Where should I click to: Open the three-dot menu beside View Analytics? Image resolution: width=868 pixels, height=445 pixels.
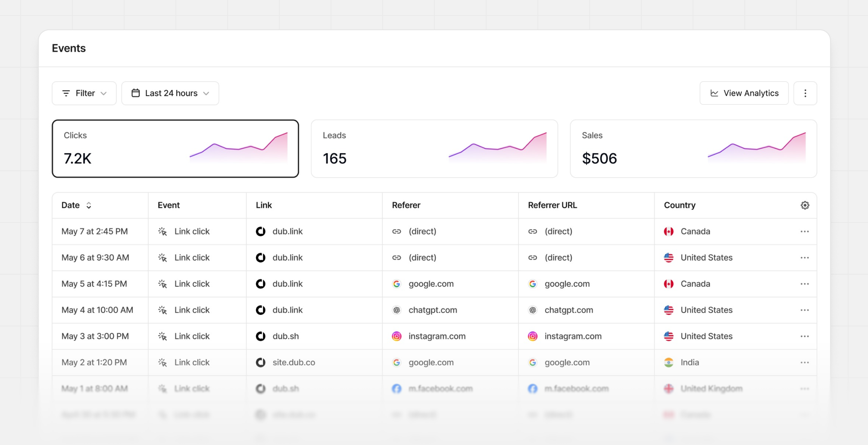click(805, 93)
